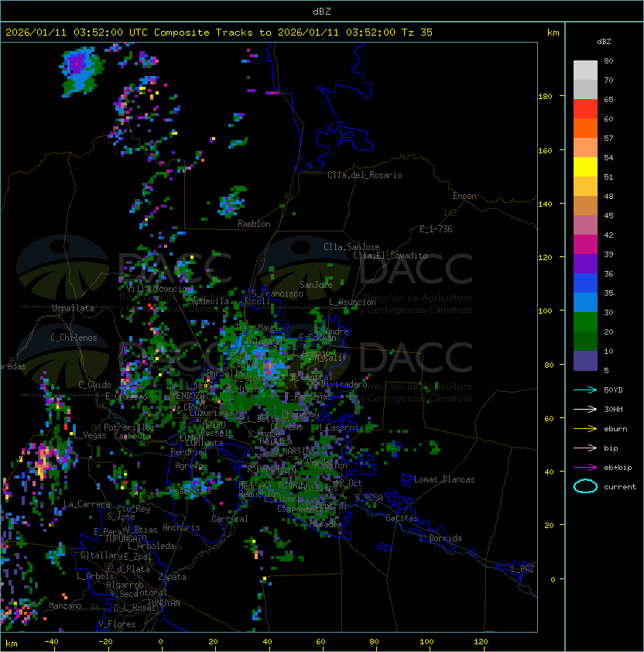The image size is (644, 652).
Task: Click the 'Zapata' map label
Action: pyautogui.click(x=172, y=577)
